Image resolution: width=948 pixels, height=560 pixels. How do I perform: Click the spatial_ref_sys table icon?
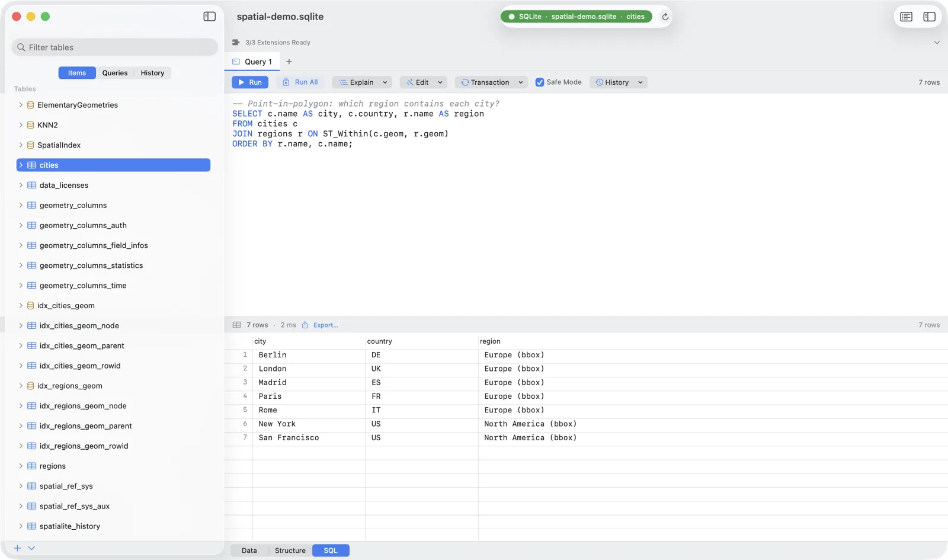(x=32, y=486)
